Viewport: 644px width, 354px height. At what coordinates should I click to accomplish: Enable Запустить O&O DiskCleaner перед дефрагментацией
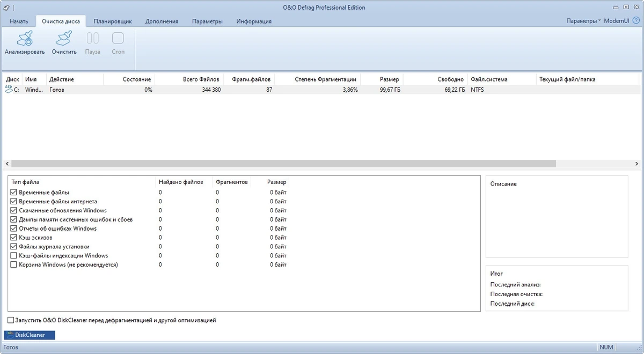(11, 320)
